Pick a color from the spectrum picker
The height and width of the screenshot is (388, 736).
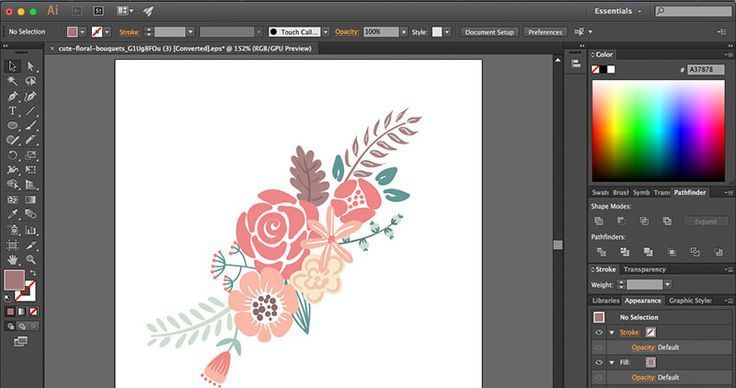coord(658,131)
